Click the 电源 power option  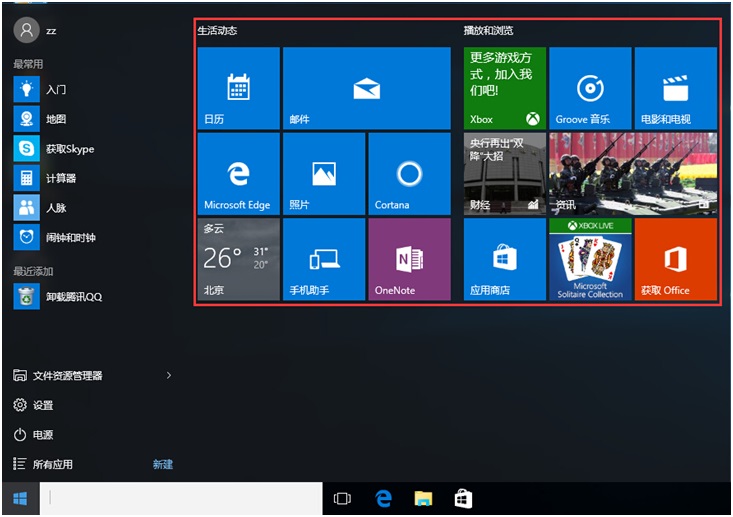[x=42, y=435]
